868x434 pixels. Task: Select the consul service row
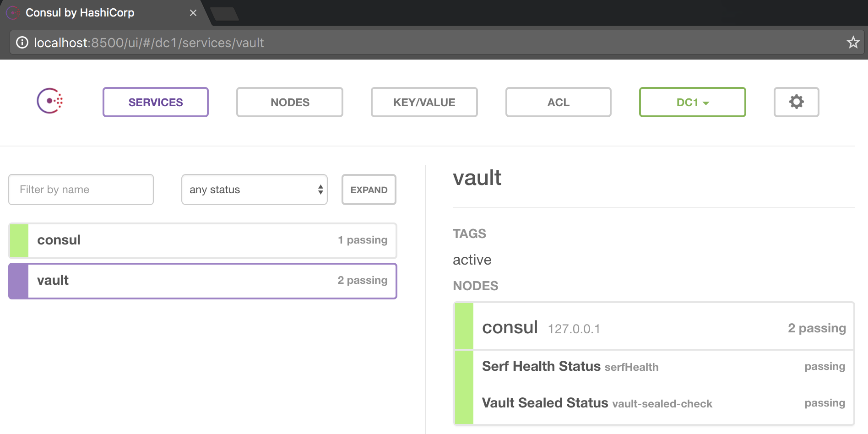point(203,240)
